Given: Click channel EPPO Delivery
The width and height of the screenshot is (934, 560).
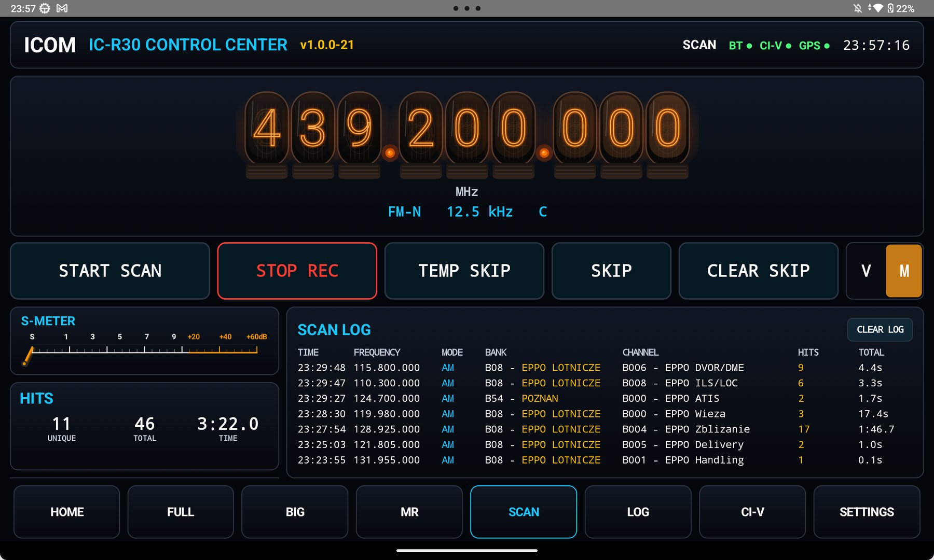Looking at the screenshot, I should [x=683, y=445].
